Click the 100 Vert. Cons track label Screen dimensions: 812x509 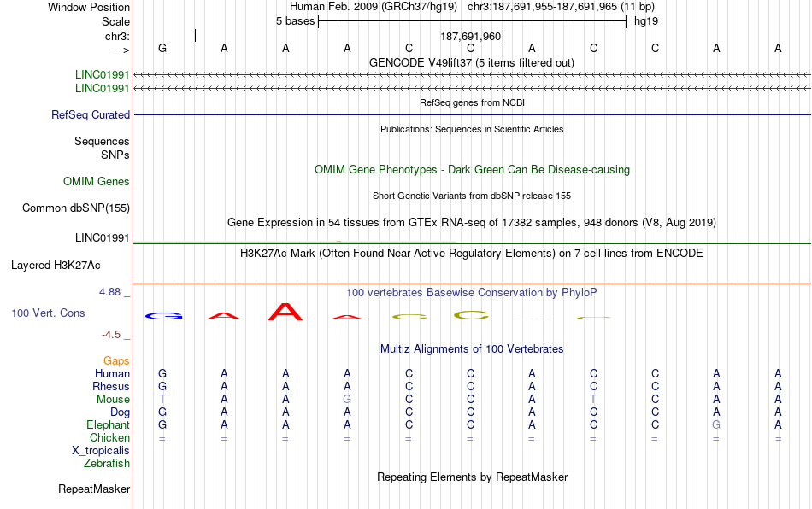pyautogui.click(x=48, y=313)
